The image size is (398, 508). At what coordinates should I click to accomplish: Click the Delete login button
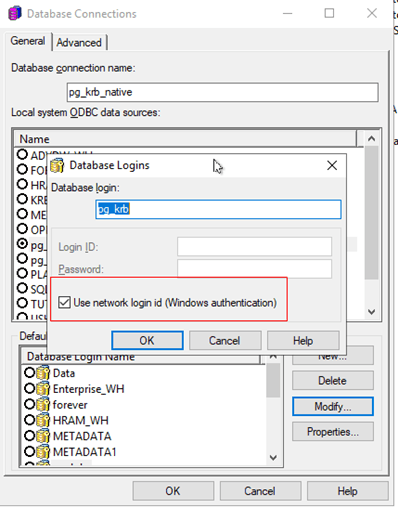pos(333,380)
